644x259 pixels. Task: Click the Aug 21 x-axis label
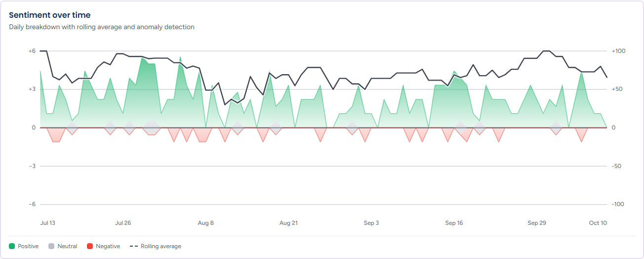(288, 223)
